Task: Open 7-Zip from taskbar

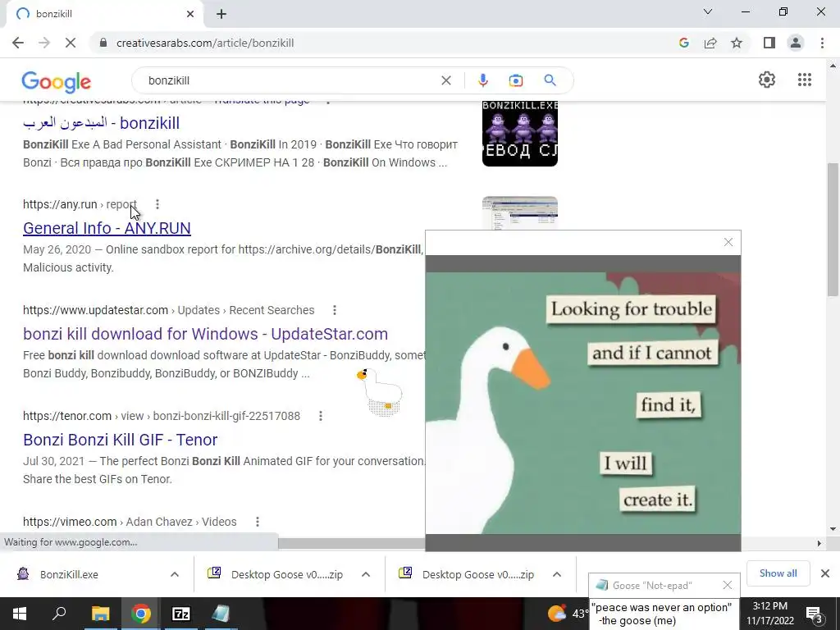Action: click(181, 614)
